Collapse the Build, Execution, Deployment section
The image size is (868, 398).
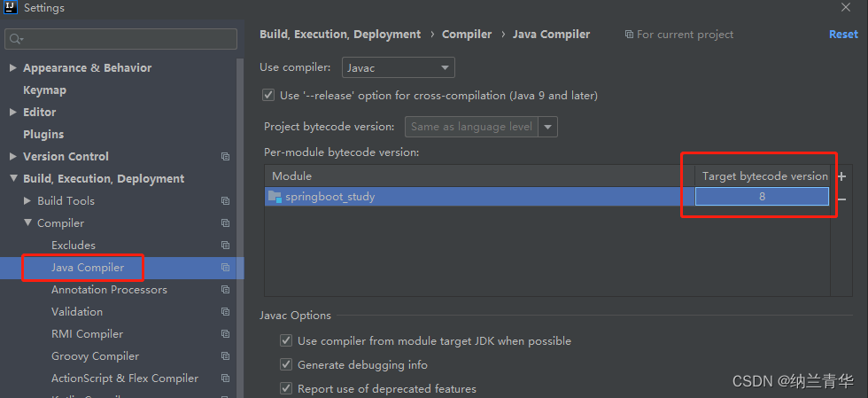pos(13,178)
